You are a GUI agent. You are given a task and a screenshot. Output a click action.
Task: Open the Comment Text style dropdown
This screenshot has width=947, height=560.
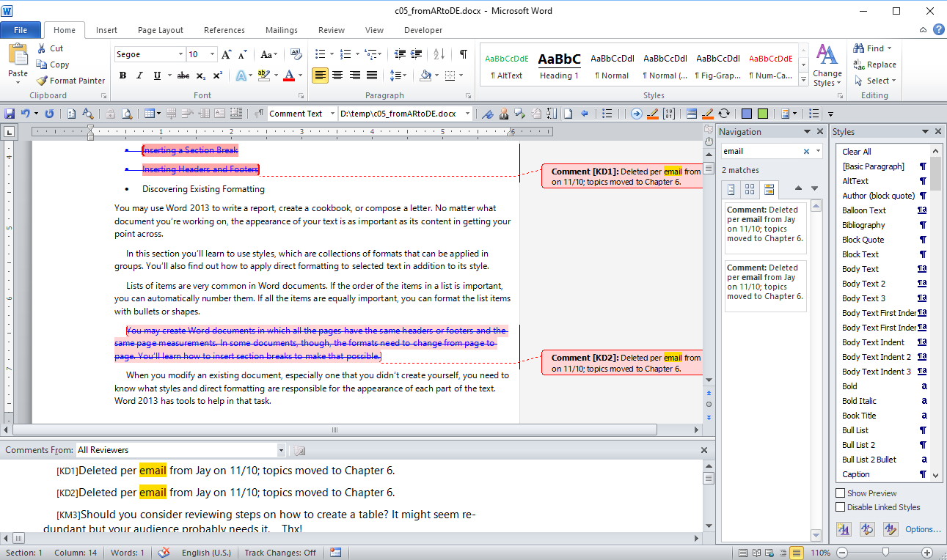[331, 114]
